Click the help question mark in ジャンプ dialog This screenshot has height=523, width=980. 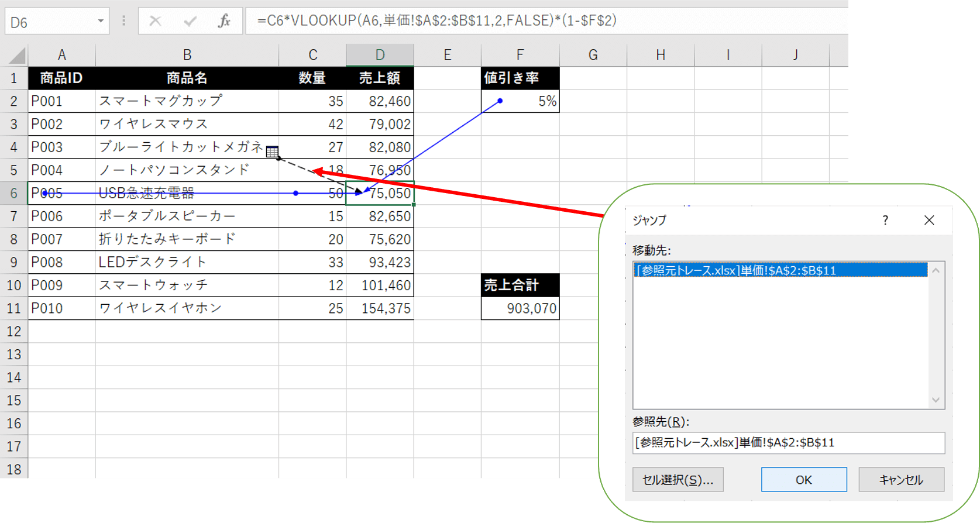(885, 221)
